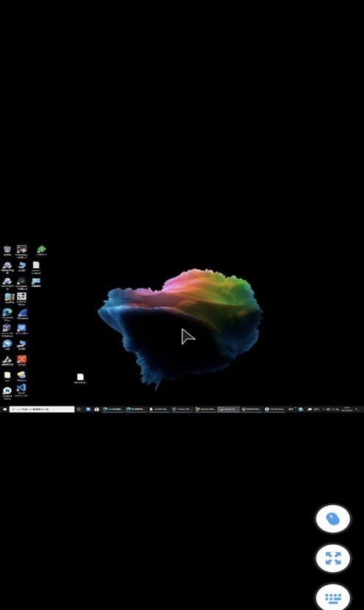Open the blue office icon next to VirtualBox
The image size is (364, 610).
point(22,327)
